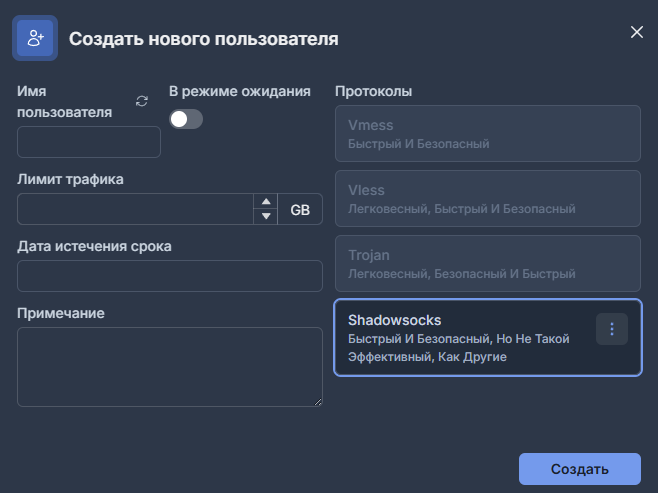Enable the Vmess protocol
This screenshot has height=493, width=658.
click(x=487, y=134)
